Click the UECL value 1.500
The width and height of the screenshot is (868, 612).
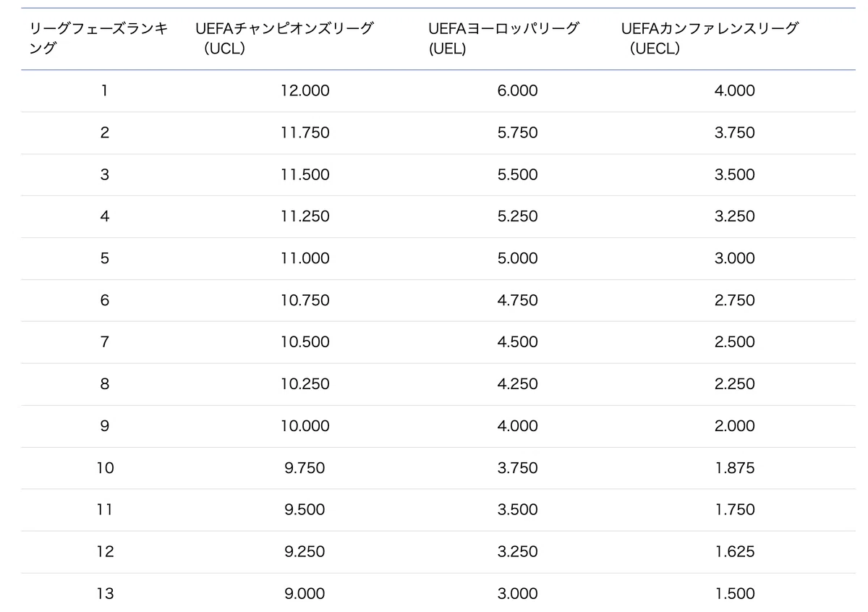pos(735,594)
